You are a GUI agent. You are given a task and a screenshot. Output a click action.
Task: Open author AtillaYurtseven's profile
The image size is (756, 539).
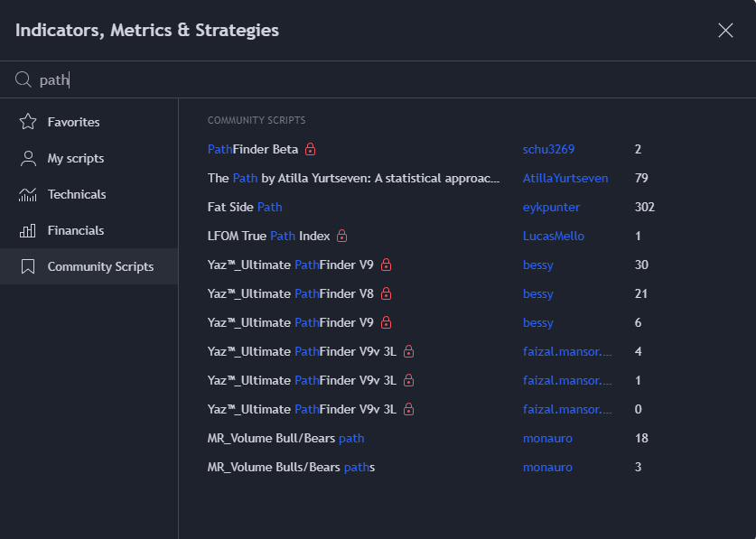coord(565,178)
